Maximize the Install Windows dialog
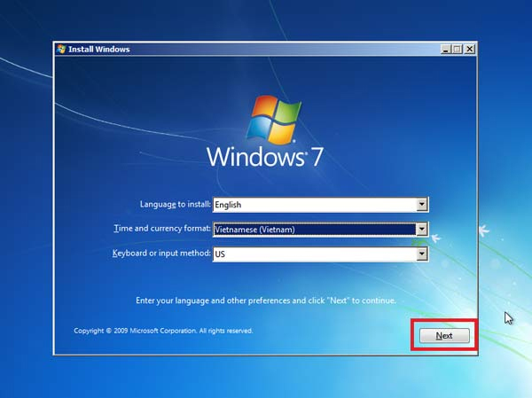This screenshot has width=532, height=398. click(457, 50)
